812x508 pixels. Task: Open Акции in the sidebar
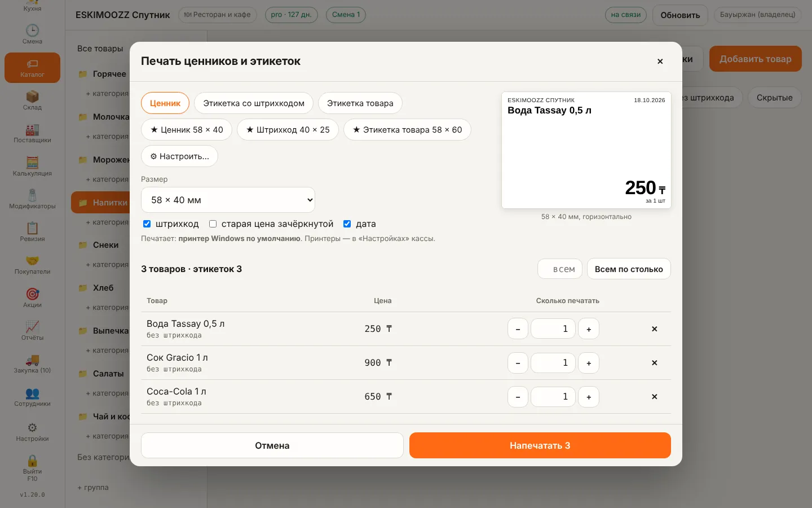(32, 298)
